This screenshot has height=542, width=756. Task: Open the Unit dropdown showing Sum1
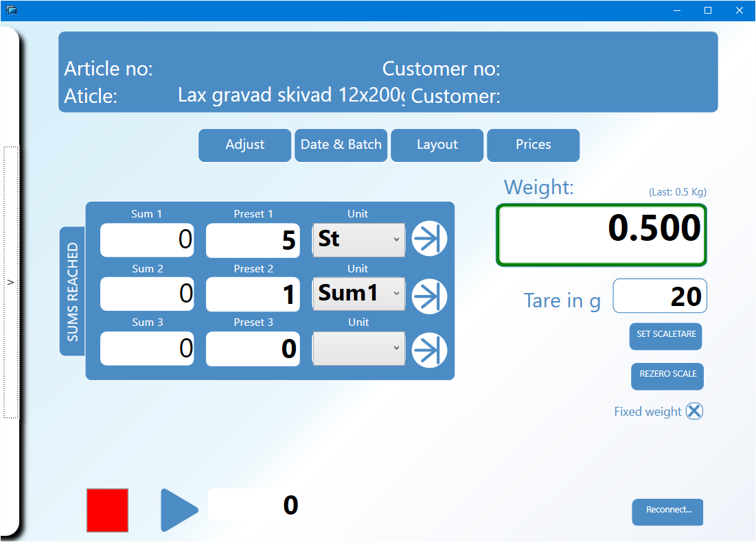358,294
